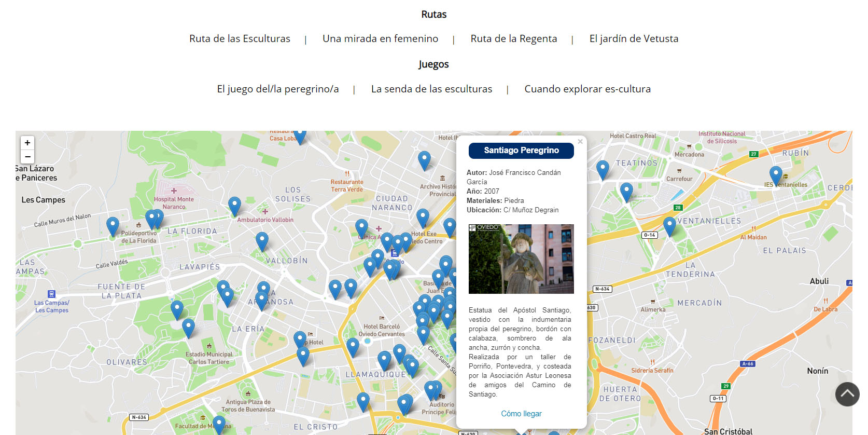
Task: Close the Santiago Peregrino popup
Action: (x=580, y=142)
